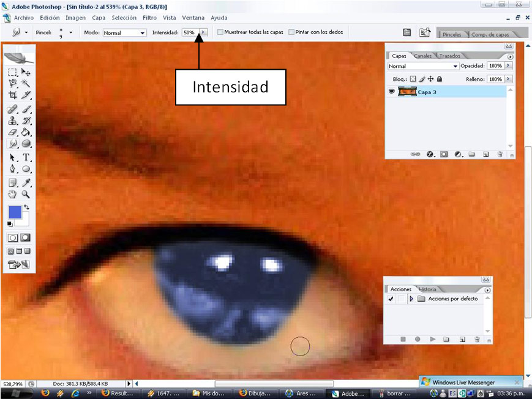Hide Capa 3 with its eye toggle

pos(391,91)
